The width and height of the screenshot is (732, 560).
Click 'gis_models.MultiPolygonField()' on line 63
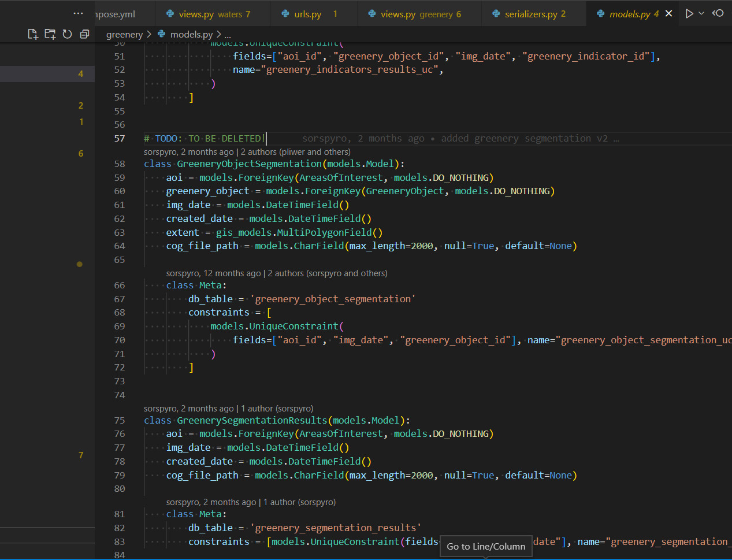(x=299, y=232)
